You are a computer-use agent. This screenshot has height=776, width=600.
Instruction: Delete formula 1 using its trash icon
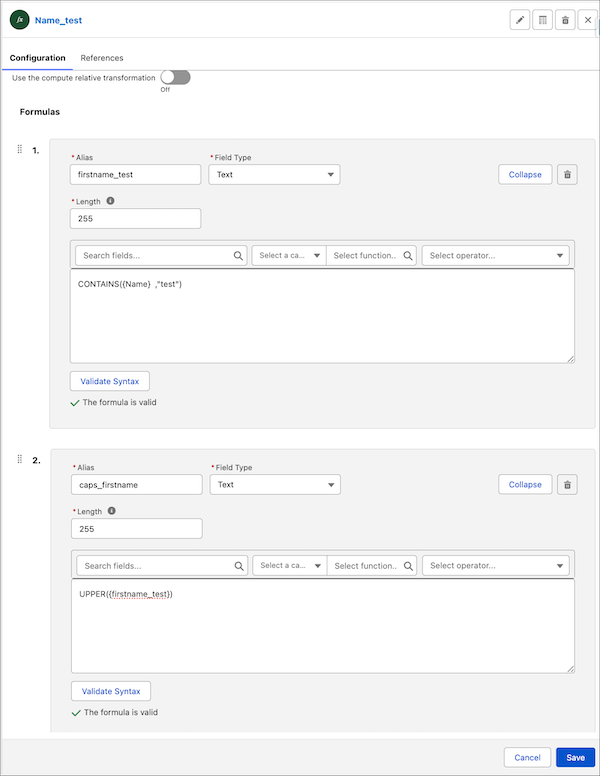click(567, 175)
